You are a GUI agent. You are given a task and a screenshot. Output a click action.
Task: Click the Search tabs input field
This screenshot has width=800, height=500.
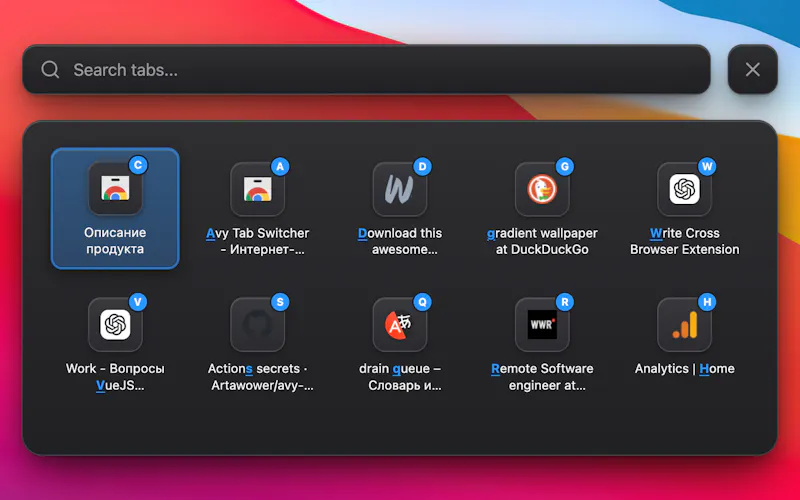pos(366,69)
